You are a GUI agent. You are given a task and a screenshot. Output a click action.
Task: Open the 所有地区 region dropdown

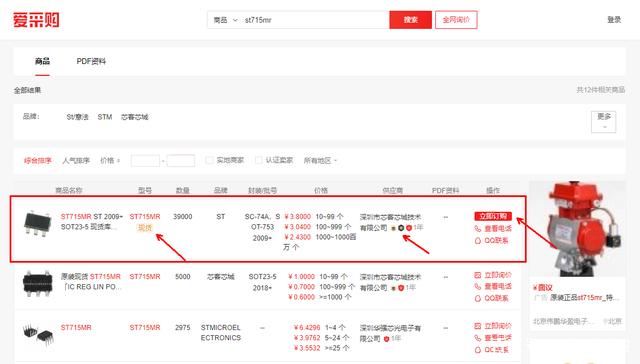[320, 161]
